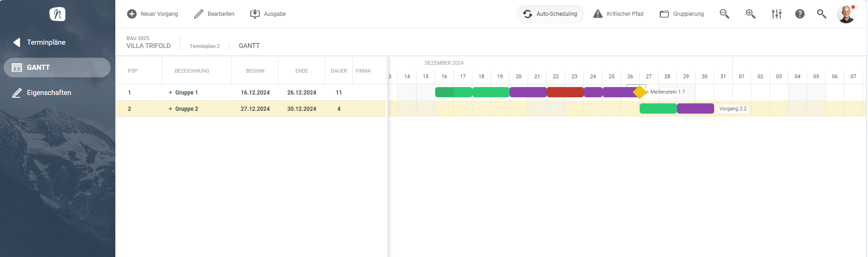Open Eigenschaften in the sidebar
Image resolution: width=868 pixels, height=257 pixels.
coord(49,93)
